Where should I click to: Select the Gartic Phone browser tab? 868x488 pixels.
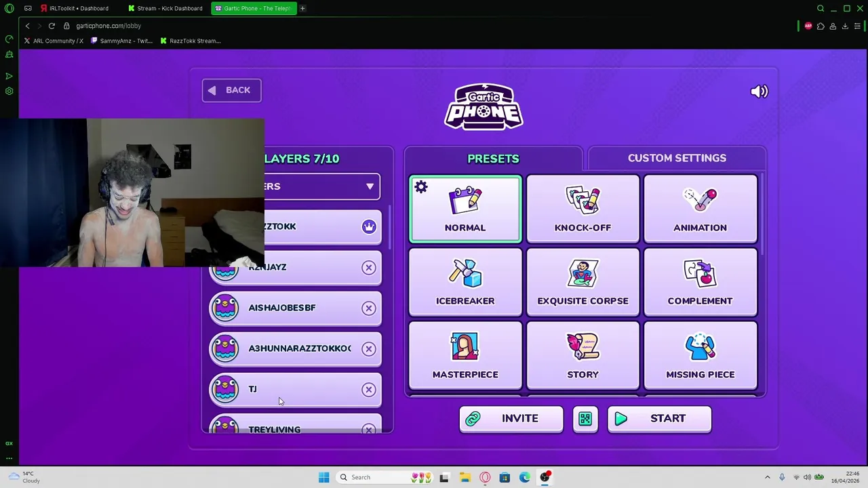point(253,8)
